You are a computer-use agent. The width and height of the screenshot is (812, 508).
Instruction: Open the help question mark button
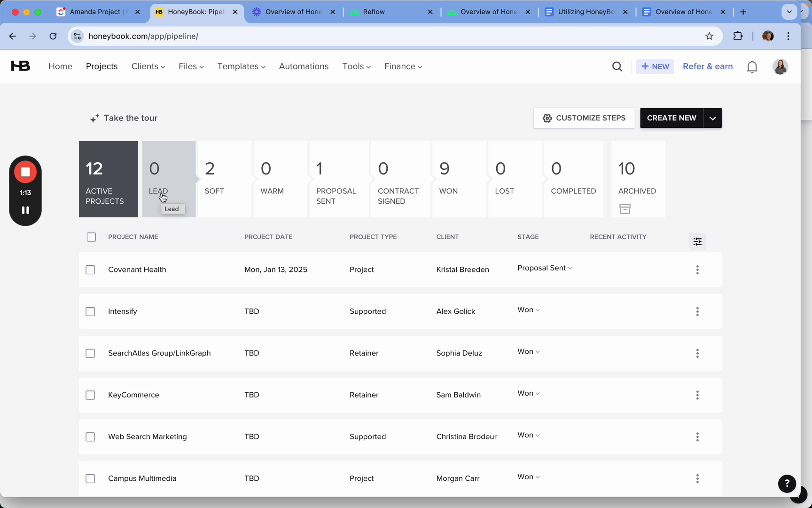(787, 483)
